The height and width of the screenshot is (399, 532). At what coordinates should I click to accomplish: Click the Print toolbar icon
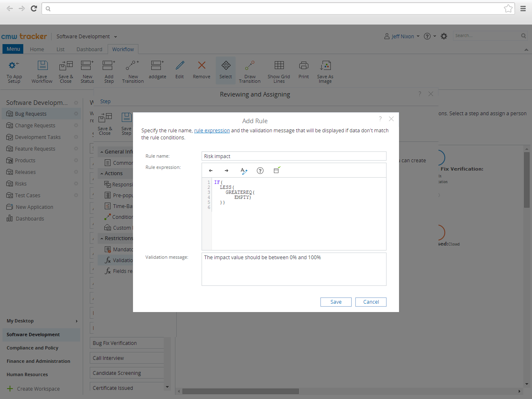304,70
